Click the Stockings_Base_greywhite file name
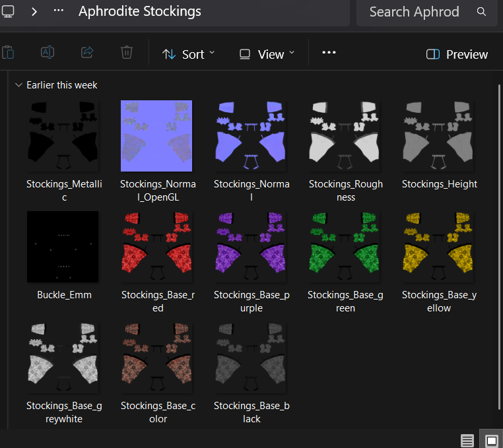This screenshot has width=503, height=448. [x=64, y=412]
